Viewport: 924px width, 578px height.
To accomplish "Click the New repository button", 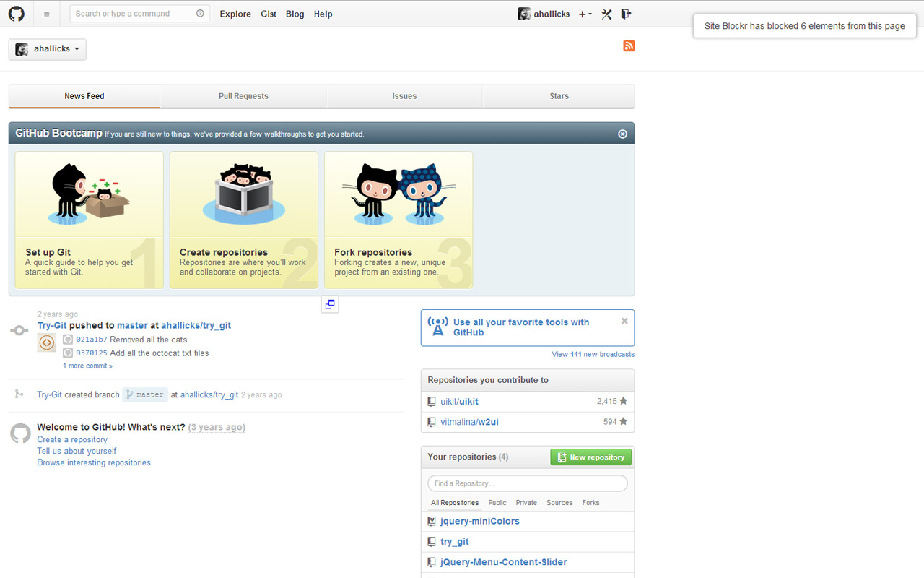I will [x=591, y=457].
